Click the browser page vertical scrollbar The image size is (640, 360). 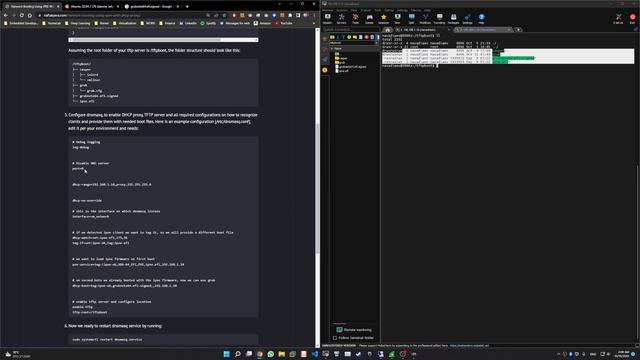317,188
